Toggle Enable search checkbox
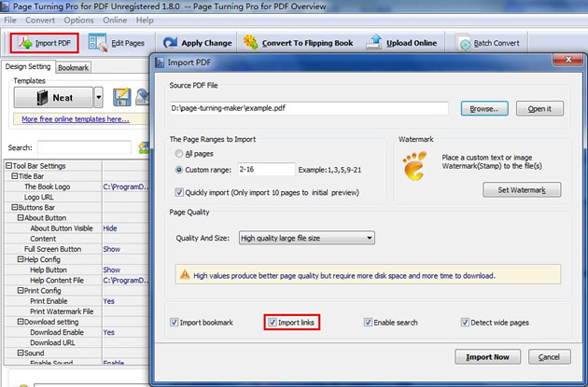 tap(368, 322)
